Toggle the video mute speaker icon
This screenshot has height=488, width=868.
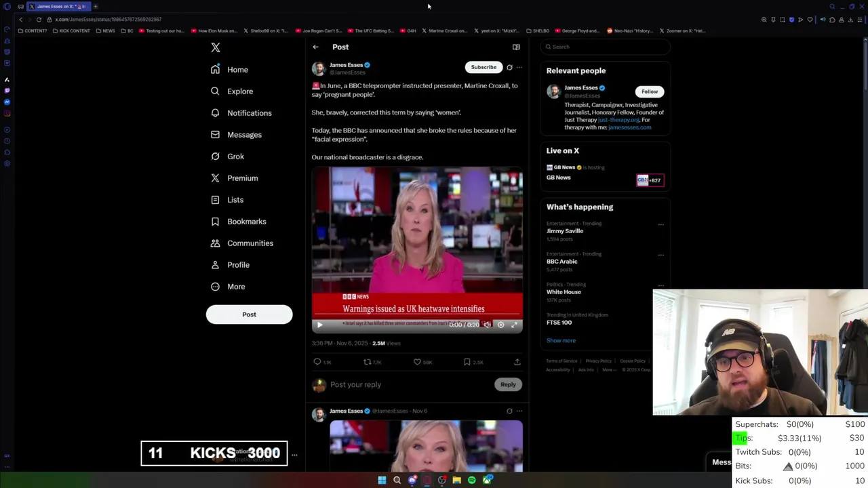click(486, 325)
